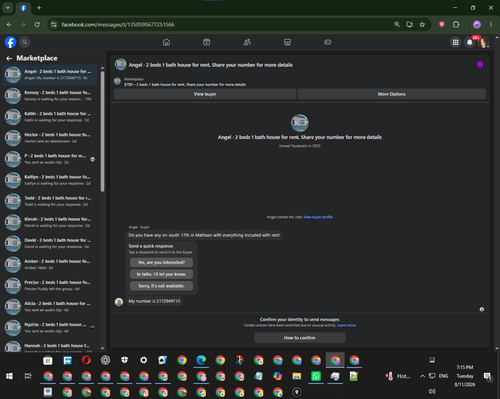This screenshot has width=500, height=399.
Task: Click the Angel avatar beside phone number message
Action: tap(119, 302)
